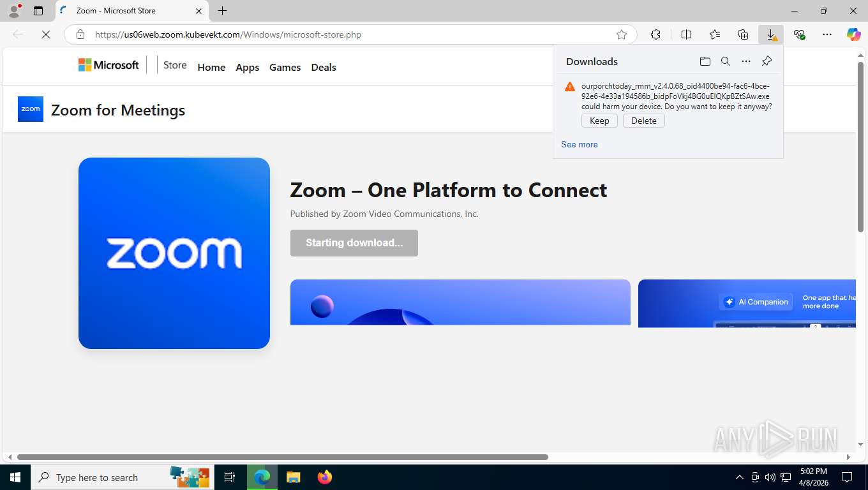Open File Explorer from taskbar
This screenshot has height=490, width=868.
click(293, 477)
